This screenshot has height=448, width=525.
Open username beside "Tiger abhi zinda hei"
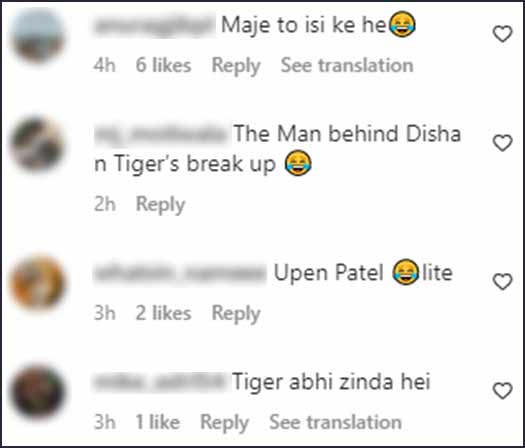(160, 382)
